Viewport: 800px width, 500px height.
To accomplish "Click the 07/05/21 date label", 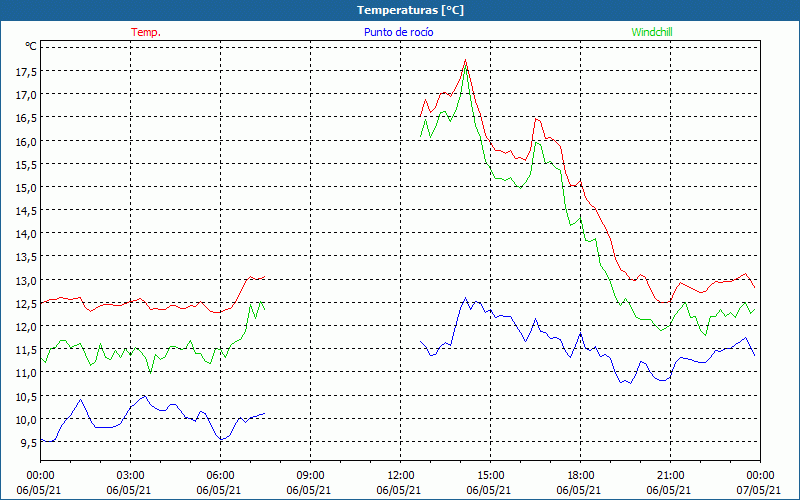I will point(759,490).
